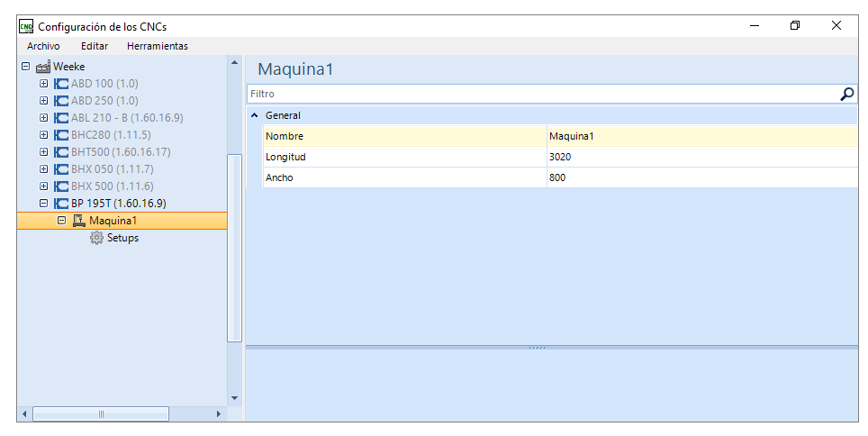Select BHT500 (1.60.16.17) in the tree
The width and height of the screenshot is (868, 436).
pyautogui.click(x=121, y=152)
